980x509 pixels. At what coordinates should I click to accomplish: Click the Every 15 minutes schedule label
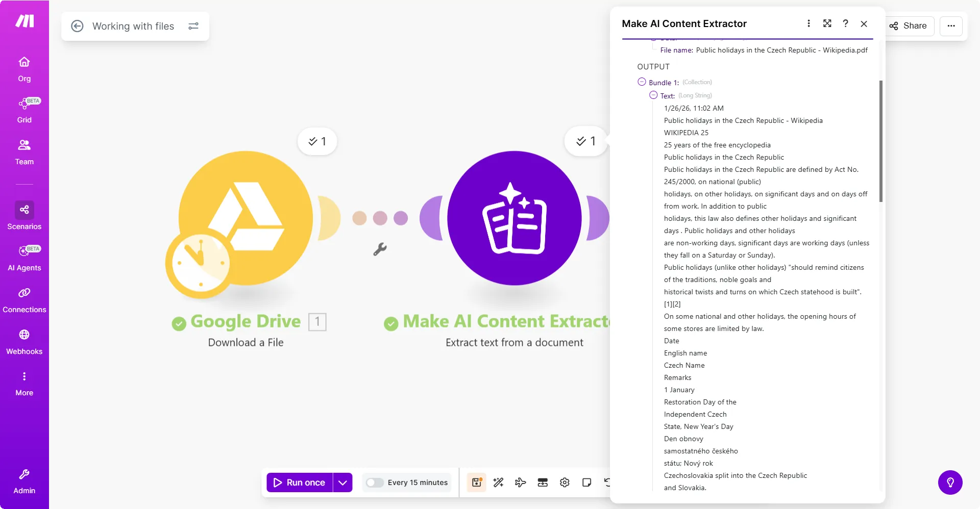click(418, 482)
